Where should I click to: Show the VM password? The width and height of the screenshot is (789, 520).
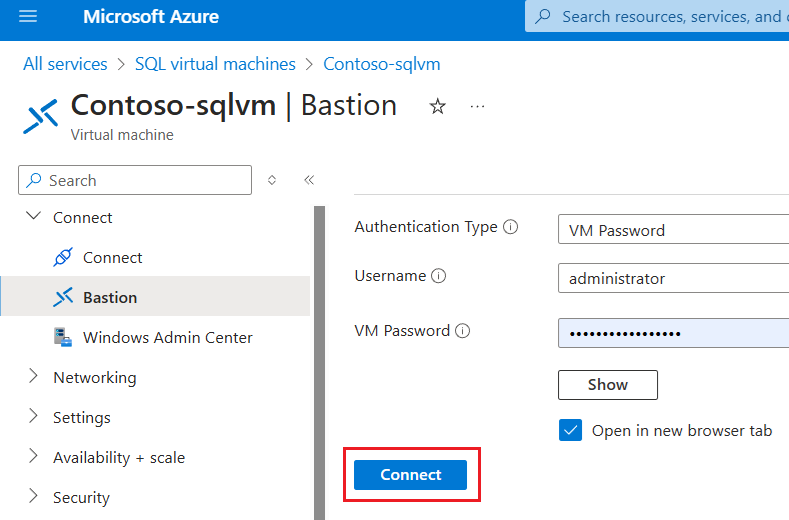point(607,385)
